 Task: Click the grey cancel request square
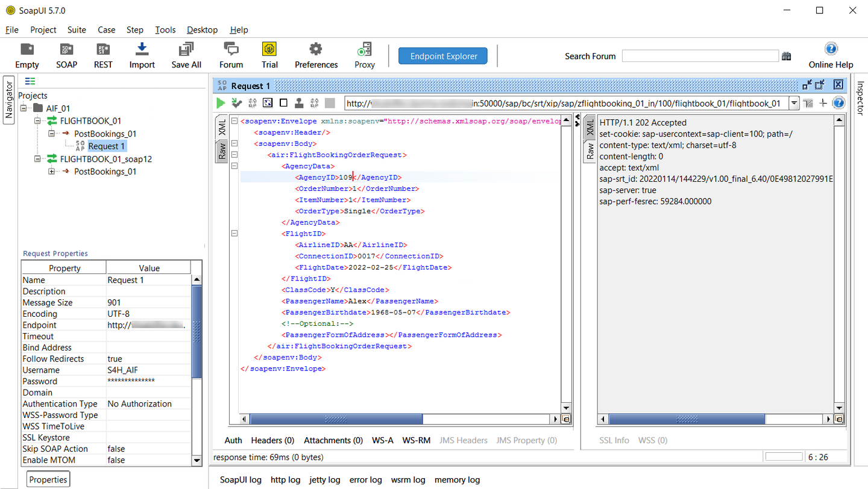(329, 103)
